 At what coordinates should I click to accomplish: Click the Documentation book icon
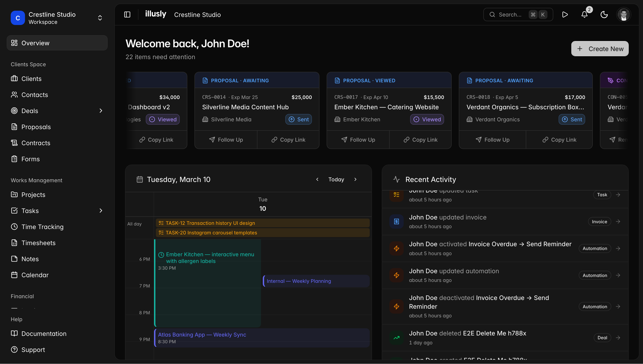click(x=14, y=333)
